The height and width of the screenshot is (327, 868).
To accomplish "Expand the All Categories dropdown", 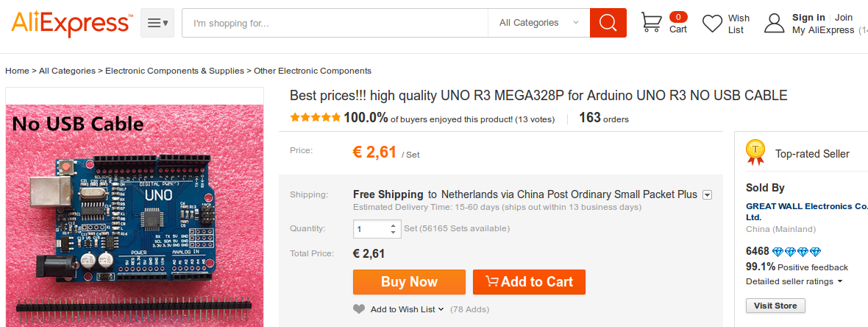I will point(538,23).
